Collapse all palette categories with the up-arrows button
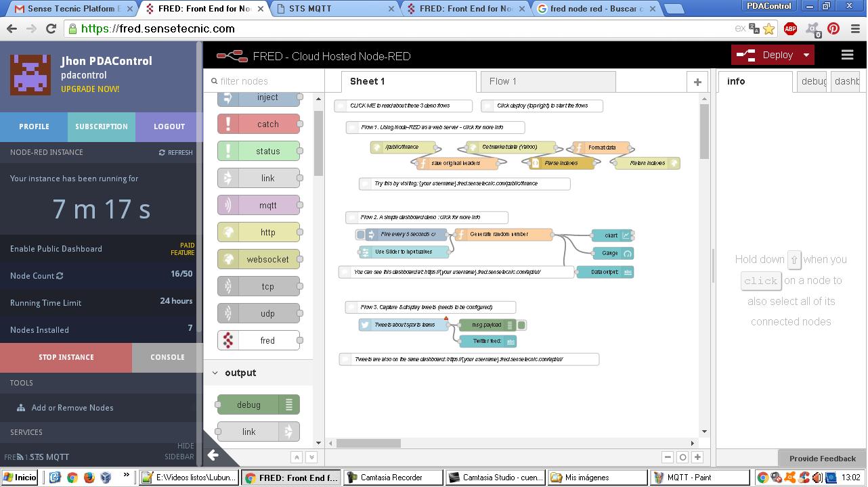The width and height of the screenshot is (868, 487). click(x=297, y=457)
